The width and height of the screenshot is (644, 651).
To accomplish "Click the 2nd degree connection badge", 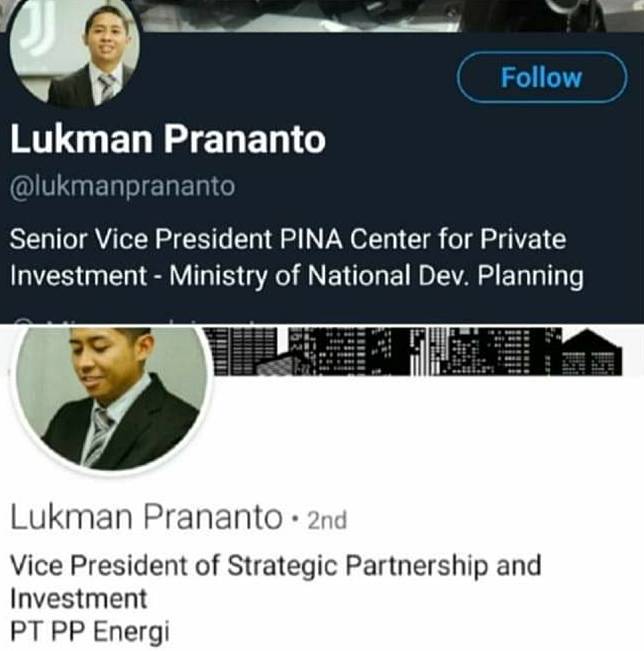I will click(x=326, y=520).
